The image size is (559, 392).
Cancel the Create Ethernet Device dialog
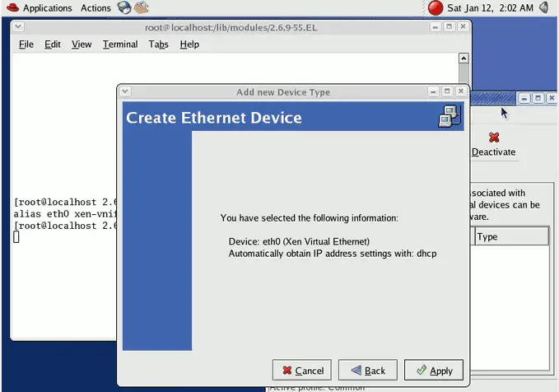point(301,371)
